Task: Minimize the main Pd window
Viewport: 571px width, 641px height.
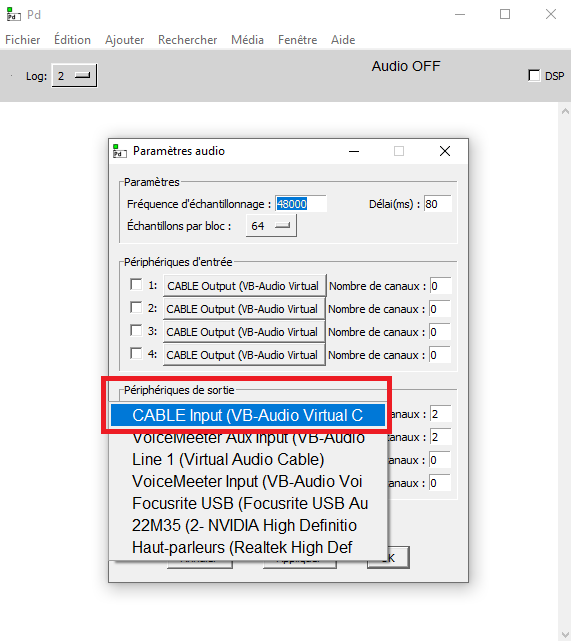Action: 460,14
